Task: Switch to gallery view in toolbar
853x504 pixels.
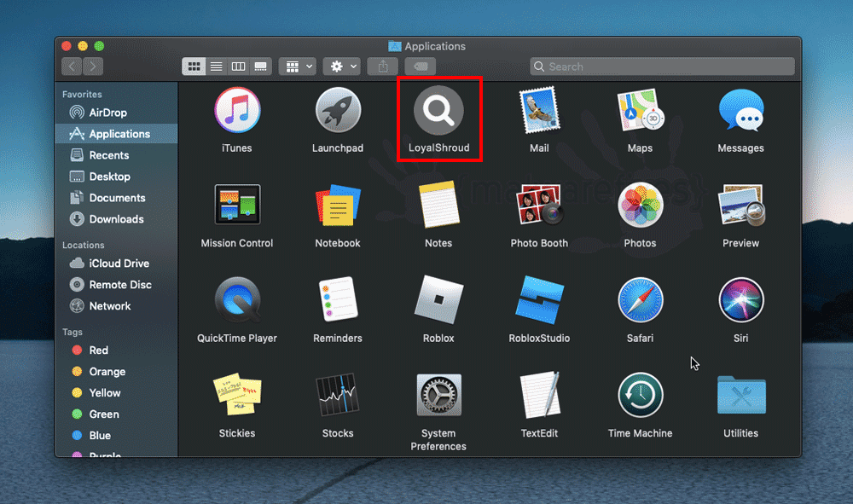Action: [260, 67]
